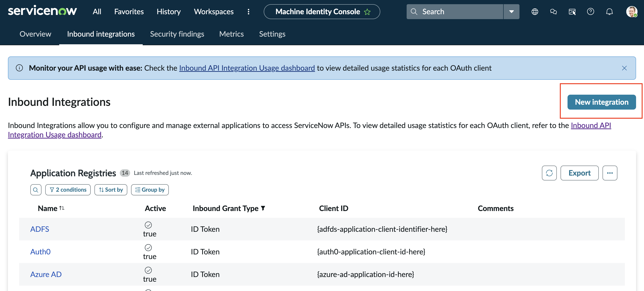This screenshot has height=291, width=644.
Task: Open the chat bubbles icon
Action: pos(553,11)
